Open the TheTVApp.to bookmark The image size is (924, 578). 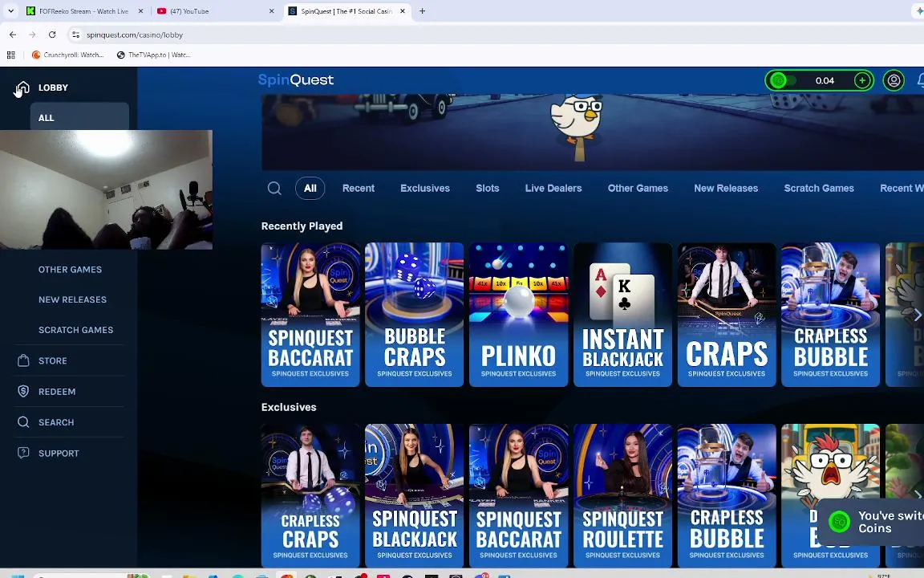153,55
